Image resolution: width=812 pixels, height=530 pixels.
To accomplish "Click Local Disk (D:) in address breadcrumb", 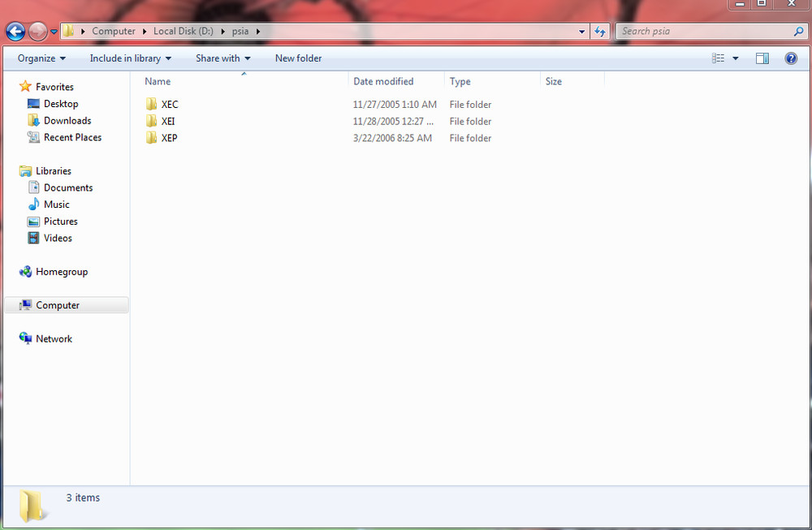I will pos(184,32).
